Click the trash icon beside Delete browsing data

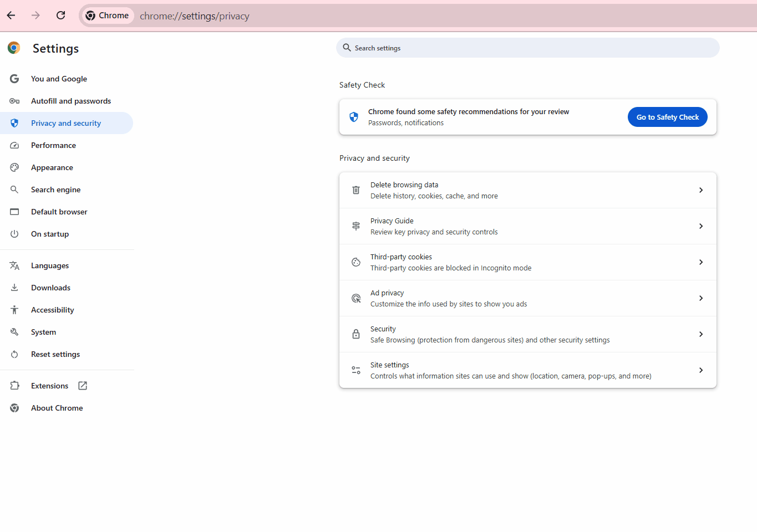356,190
